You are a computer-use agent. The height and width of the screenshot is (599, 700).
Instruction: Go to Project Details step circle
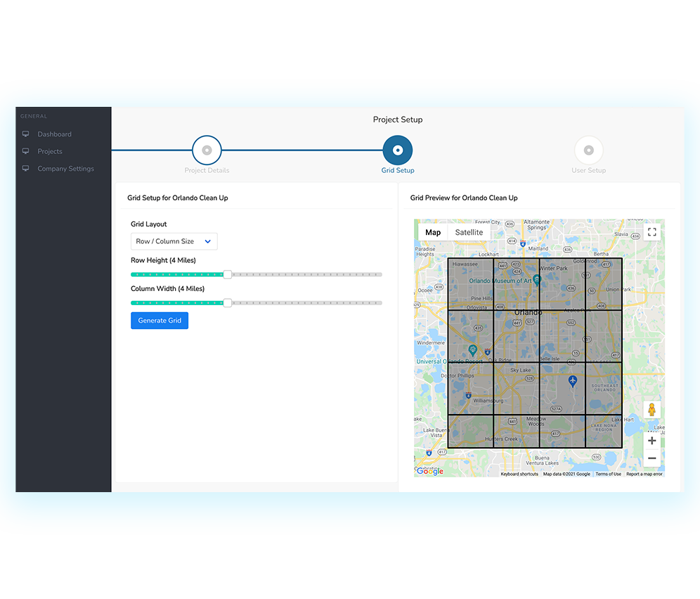point(207,150)
